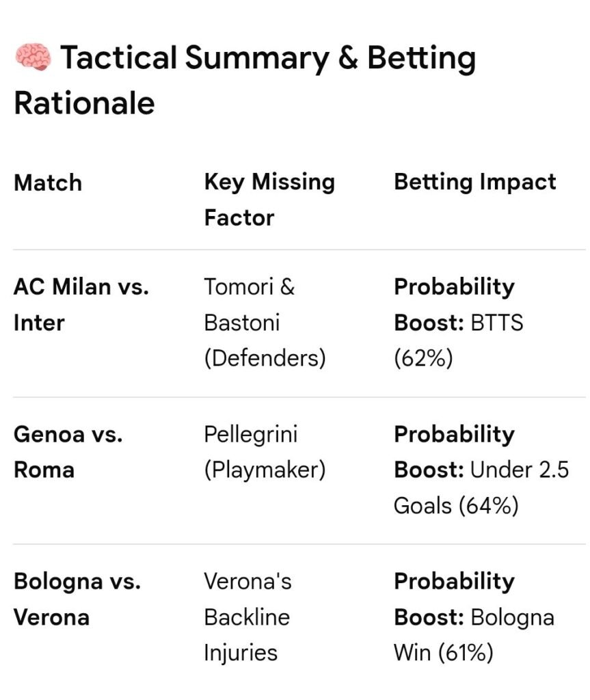This screenshot has height=700, width=590.
Task: Click the word Rationale in the heading
Action: click(x=84, y=103)
